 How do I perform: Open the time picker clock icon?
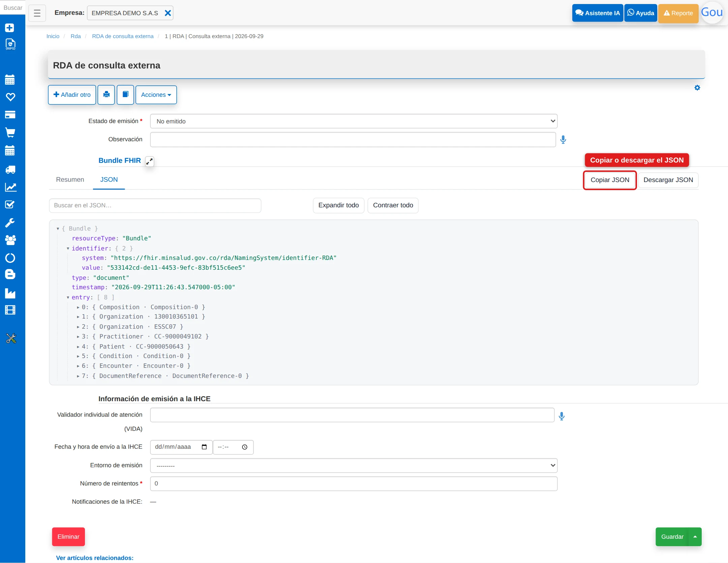click(245, 447)
